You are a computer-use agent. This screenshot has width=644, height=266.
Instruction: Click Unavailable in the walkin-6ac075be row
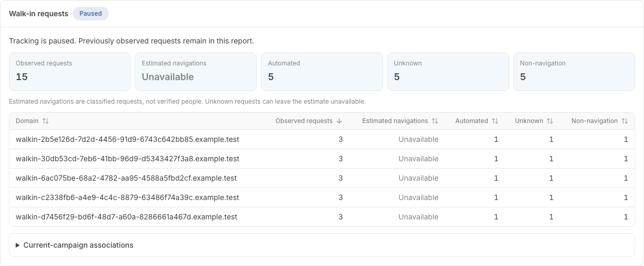[418, 178]
